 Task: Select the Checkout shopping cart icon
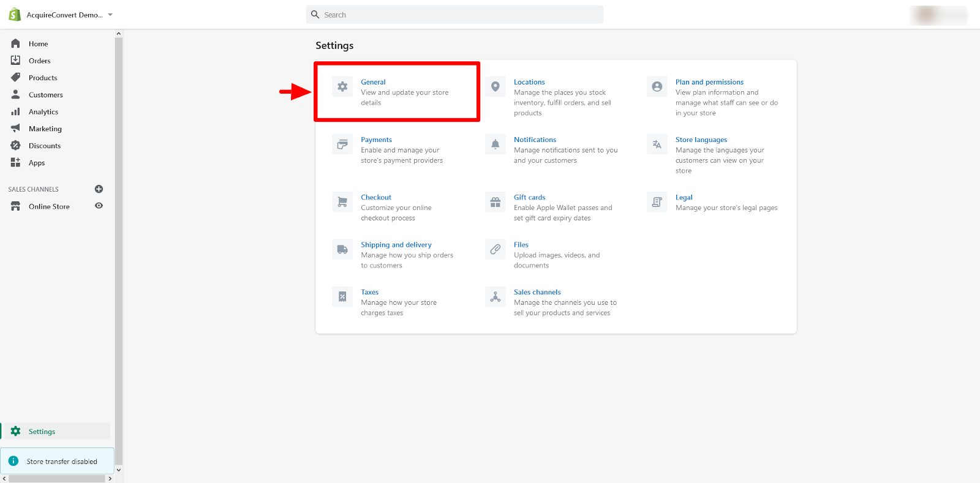(342, 202)
